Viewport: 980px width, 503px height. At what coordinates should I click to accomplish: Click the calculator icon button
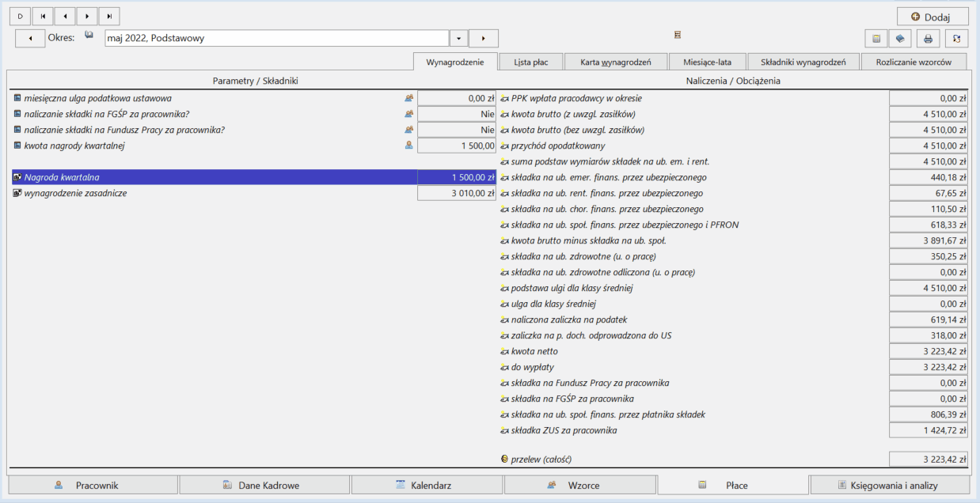pyautogui.click(x=876, y=38)
